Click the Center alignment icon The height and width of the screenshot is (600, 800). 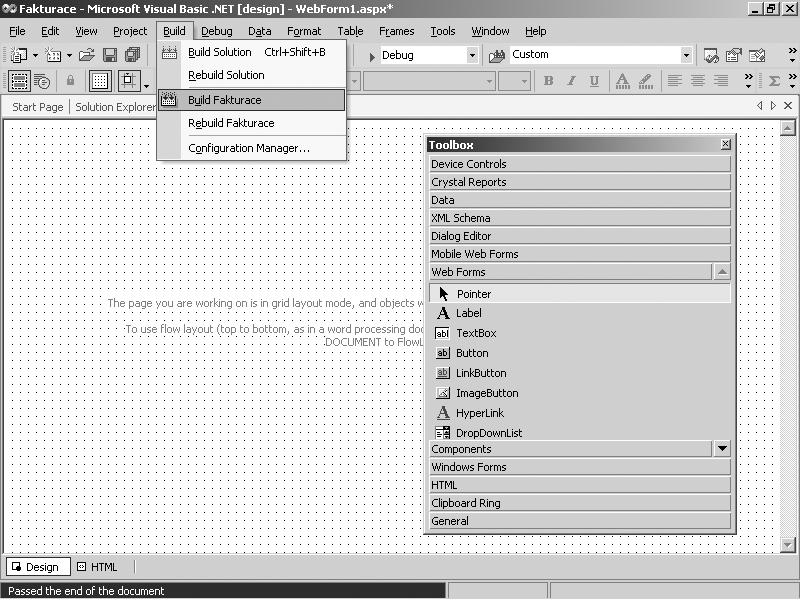pyautogui.click(x=697, y=81)
